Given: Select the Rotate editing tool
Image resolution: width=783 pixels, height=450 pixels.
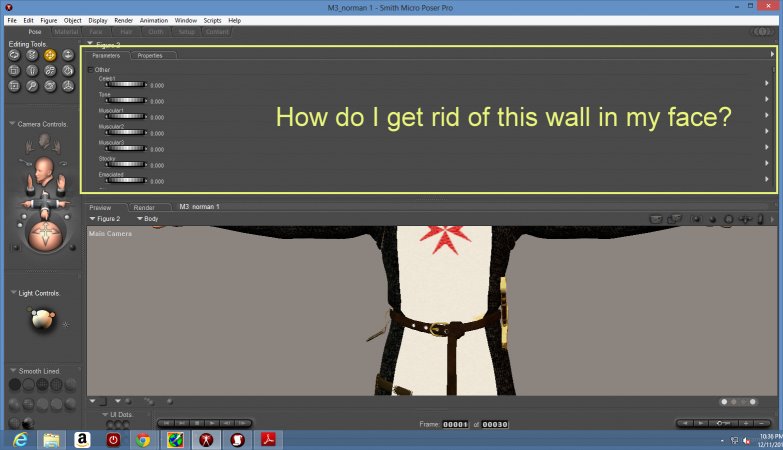Looking at the screenshot, I should pos(14,55).
